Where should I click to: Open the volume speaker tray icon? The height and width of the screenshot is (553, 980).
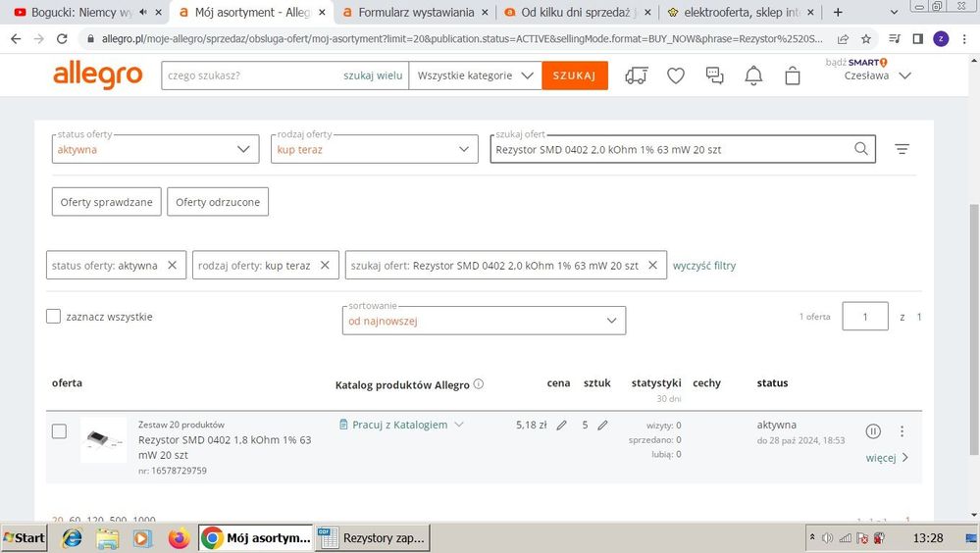click(x=828, y=537)
